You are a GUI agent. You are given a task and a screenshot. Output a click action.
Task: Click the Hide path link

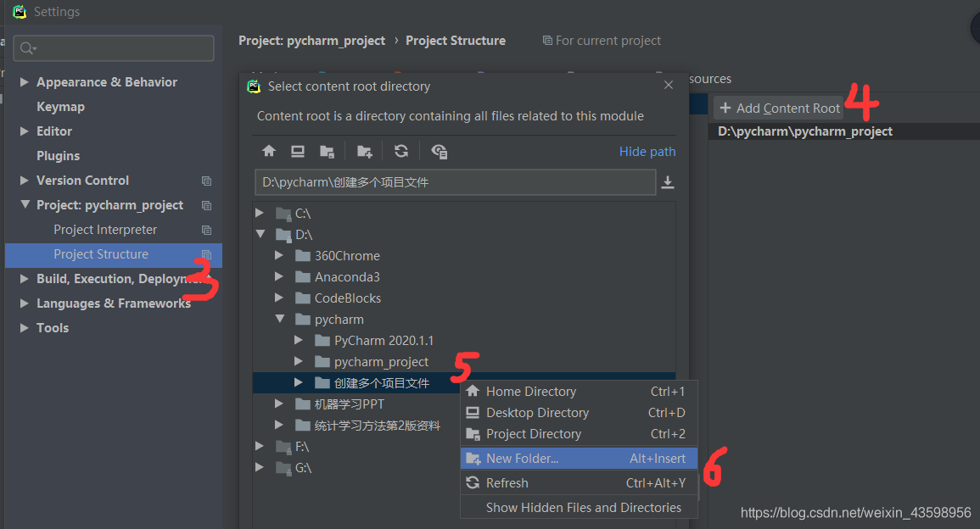(x=647, y=152)
